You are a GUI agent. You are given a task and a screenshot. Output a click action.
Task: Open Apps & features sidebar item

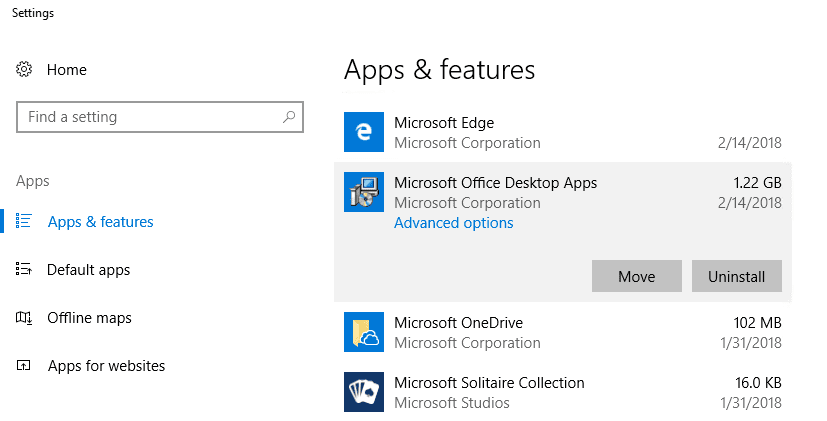[x=100, y=222]
